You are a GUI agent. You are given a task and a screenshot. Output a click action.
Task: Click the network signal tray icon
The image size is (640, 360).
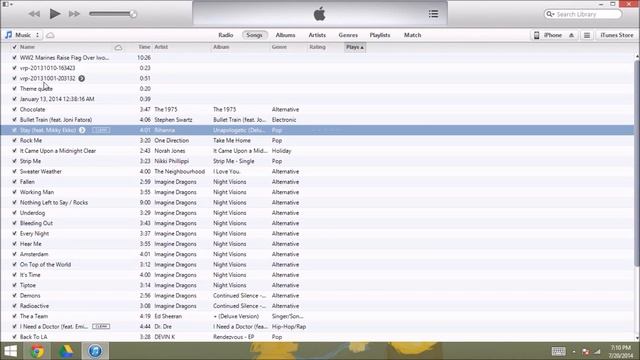pyautogui.click(x=597, y=351)
